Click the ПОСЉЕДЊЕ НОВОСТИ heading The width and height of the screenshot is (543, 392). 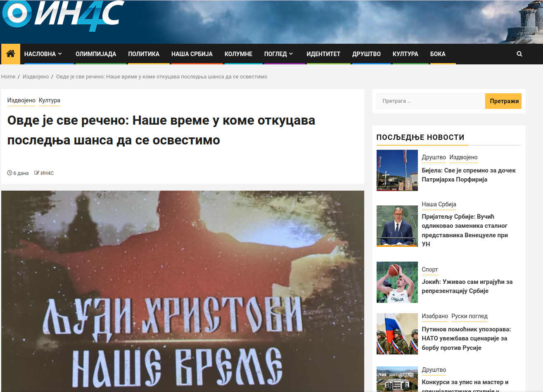[420, 137]
